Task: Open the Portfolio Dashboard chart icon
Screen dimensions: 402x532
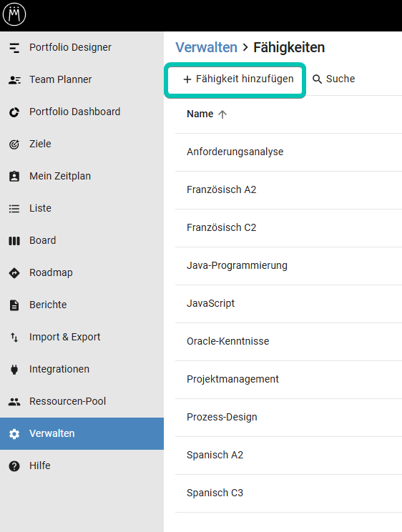Action: [14, 112]
